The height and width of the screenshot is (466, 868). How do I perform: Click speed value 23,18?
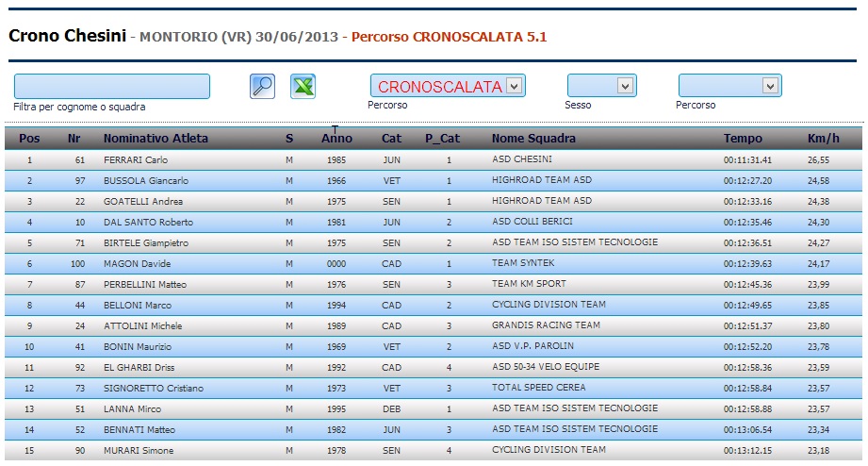pyautogui.click(x=818, y=451)
